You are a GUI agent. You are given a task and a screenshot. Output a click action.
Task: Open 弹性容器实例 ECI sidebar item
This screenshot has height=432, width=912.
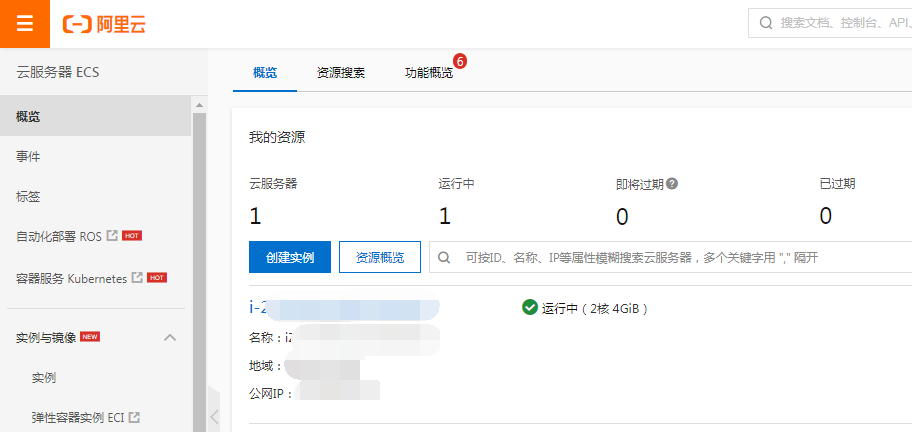(x=78, y=417)
